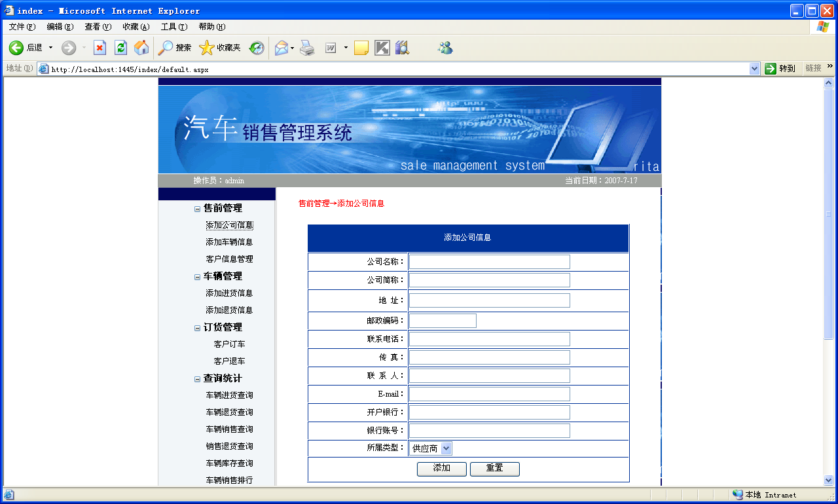Open 销售退货查询 sidebar link
Image resolution: width=838 pixels, height=504 pixels.
(229, 446)
